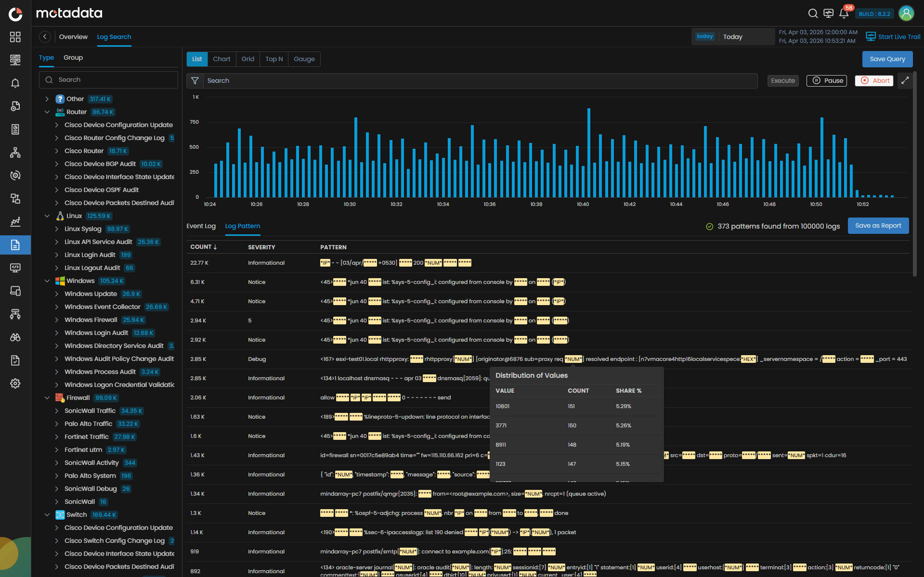The height and width of the screenshot is (577, 924).
Task: Open the dashboard grid icon in the left sidebar
Action: [x=15, y=37]
